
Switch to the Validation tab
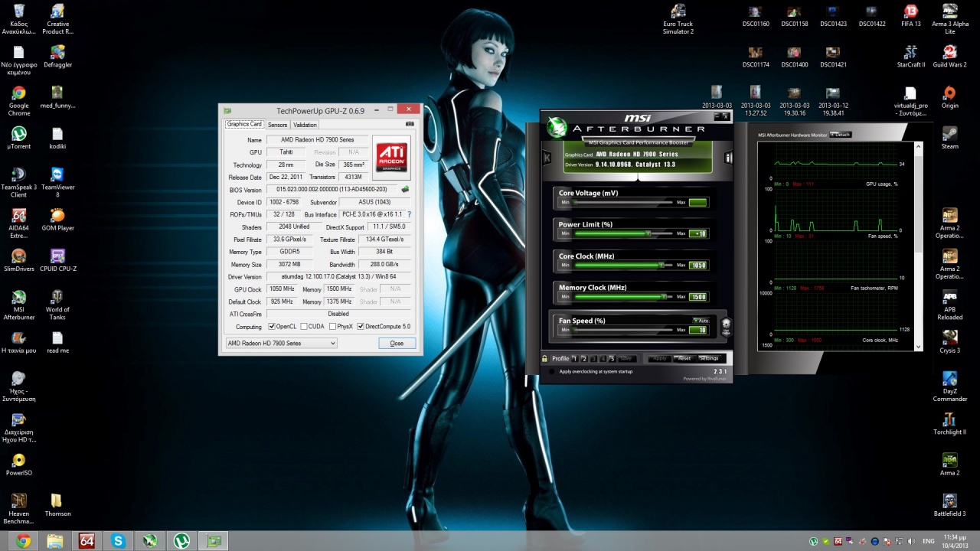pos(305,125)
